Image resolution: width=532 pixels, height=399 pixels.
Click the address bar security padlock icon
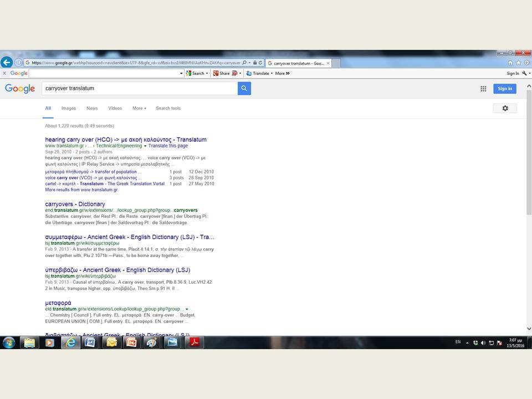(x=255, y=63)
